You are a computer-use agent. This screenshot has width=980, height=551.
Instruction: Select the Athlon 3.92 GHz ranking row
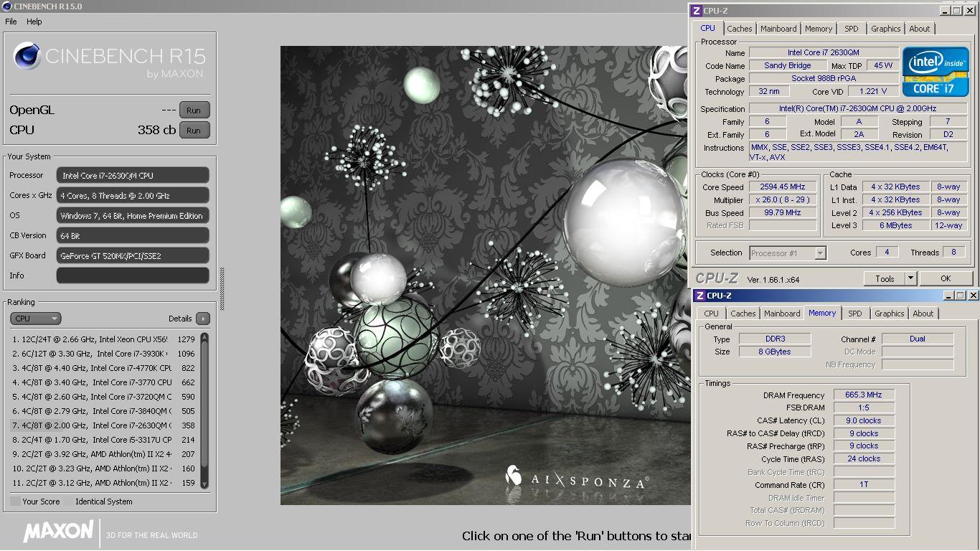(103, 454)
